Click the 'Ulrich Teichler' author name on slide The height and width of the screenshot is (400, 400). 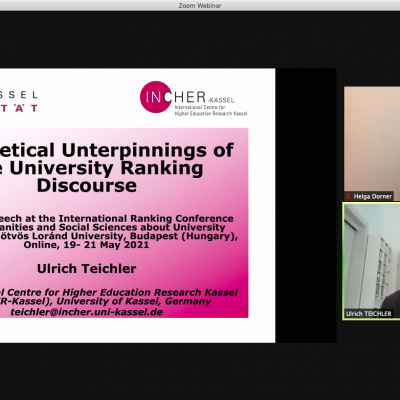coord(87,269)
